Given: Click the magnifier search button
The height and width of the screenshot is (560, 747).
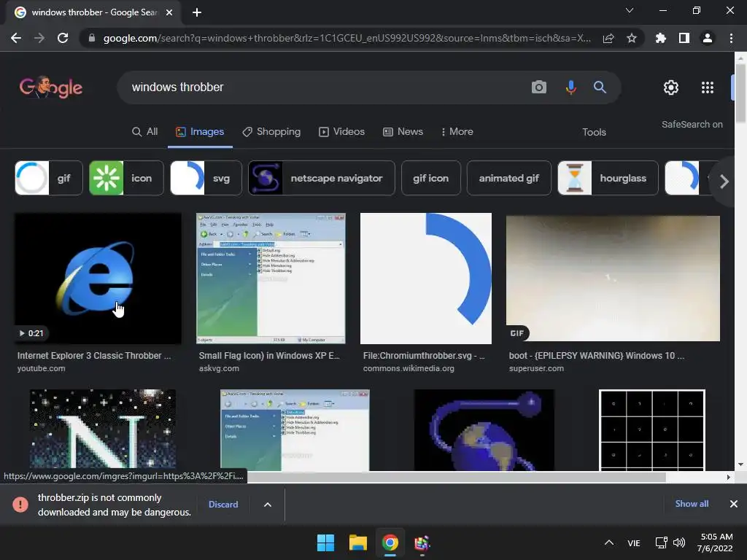Looking at the screenshot, I should click(x=600, y=87).
